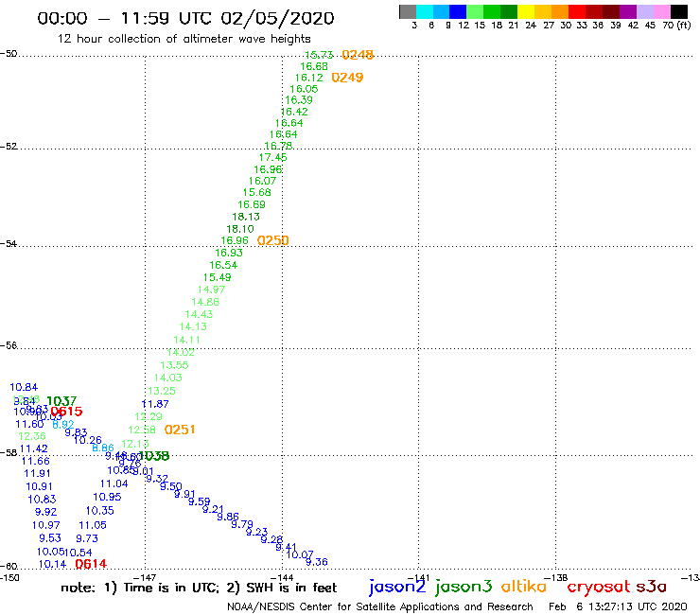The image size is (700, 615).
Task: Click the red 0614 time stamp
Action: [91, 564]
